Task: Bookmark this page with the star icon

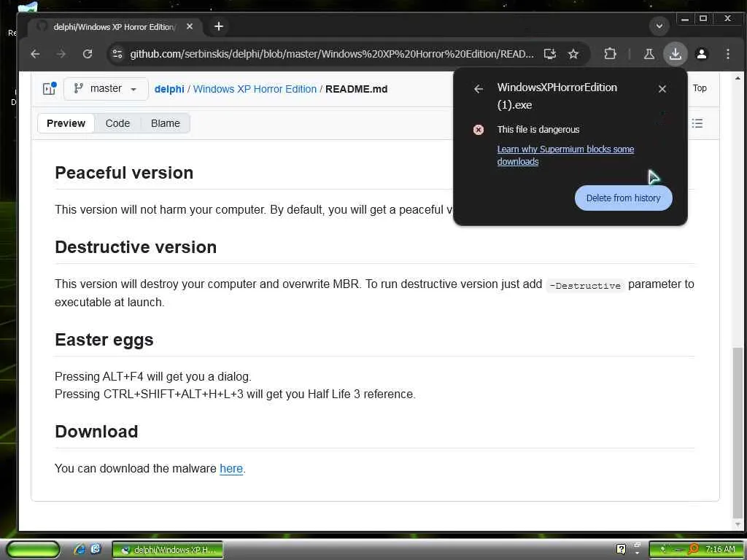Action: pos(573,54)
